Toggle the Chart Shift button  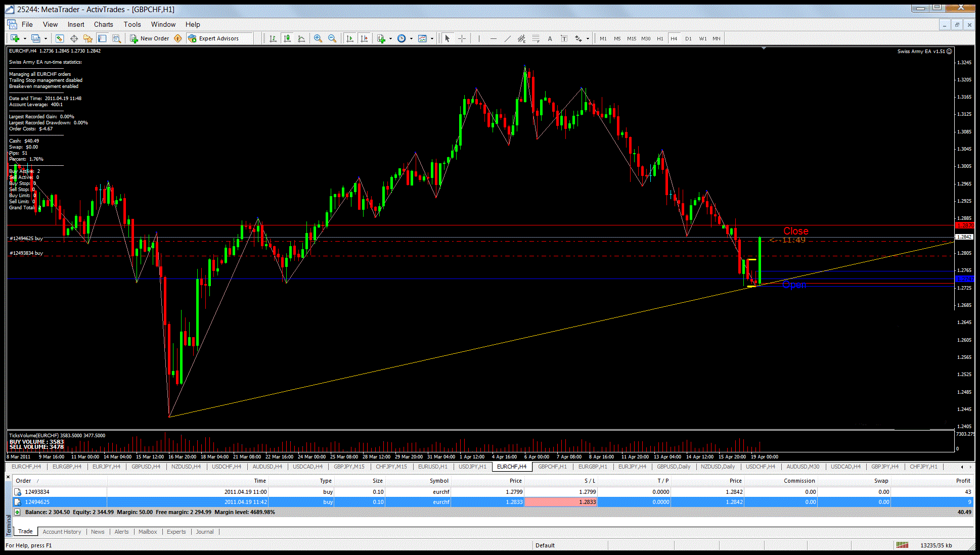pyautogui.click(x=364, y=38)
